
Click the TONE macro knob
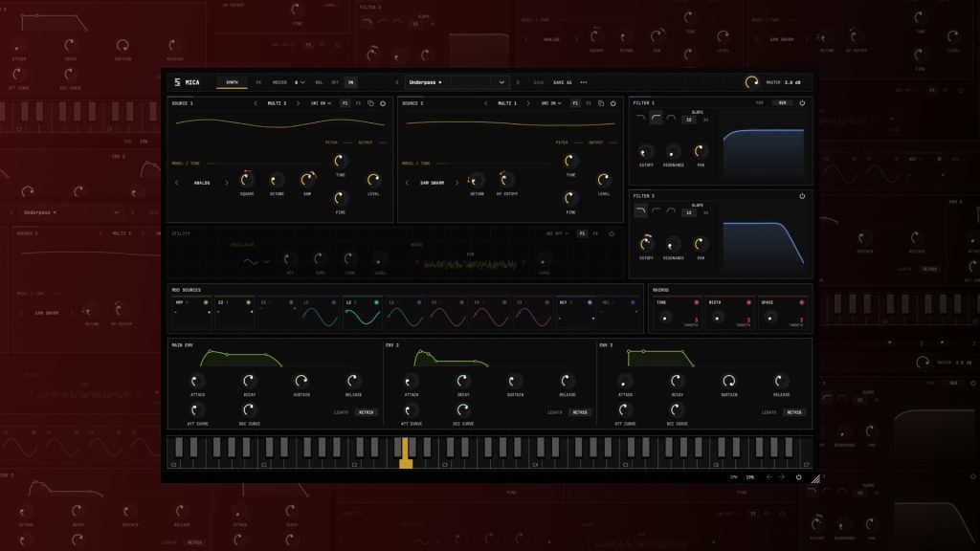664,318
